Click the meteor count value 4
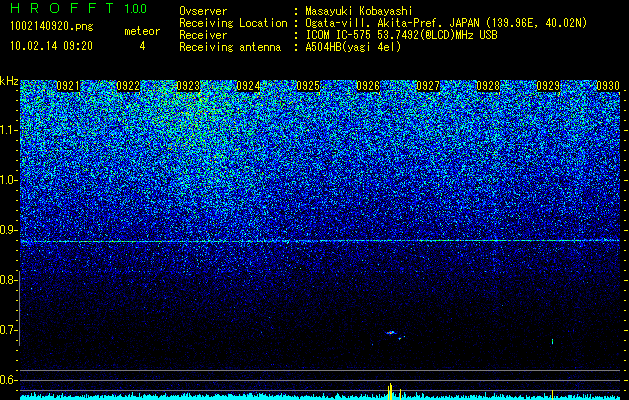 coord(142,46)
